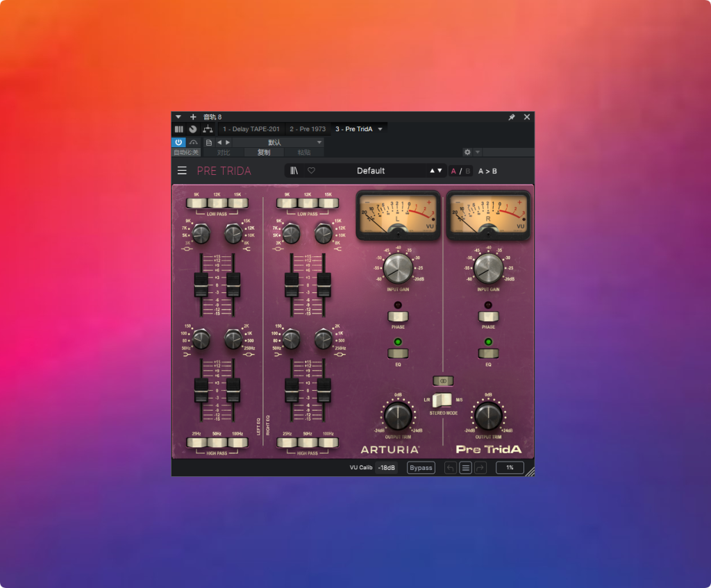Click the Bypass button in the bottom bar
Viewport: 711px width, 588px height.
(421, 468)
